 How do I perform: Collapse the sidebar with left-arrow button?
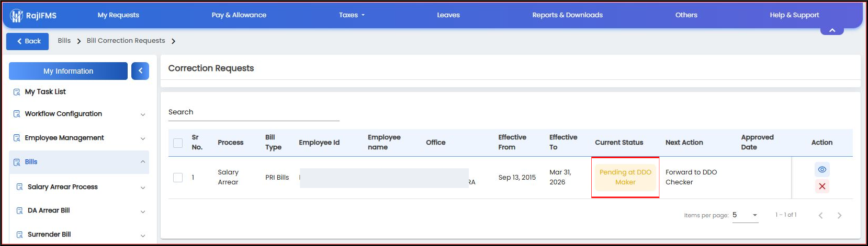[140, 71]
